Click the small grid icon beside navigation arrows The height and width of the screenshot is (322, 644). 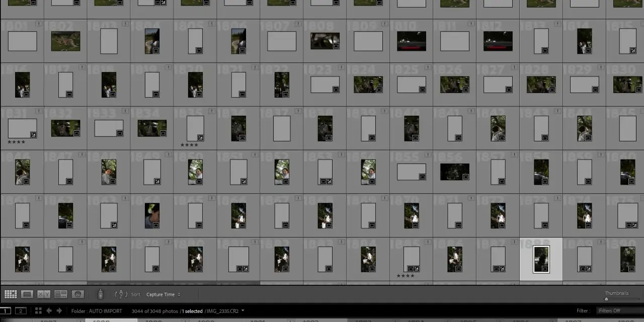[x=38, y=311]
